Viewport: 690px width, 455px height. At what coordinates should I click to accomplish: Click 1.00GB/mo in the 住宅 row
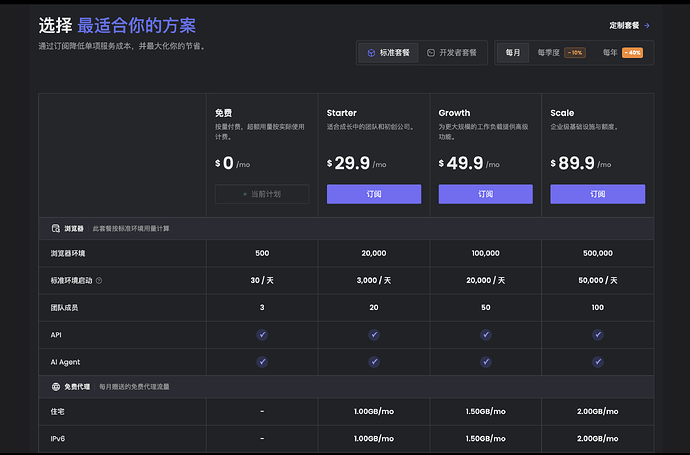(x=374, y=411)
